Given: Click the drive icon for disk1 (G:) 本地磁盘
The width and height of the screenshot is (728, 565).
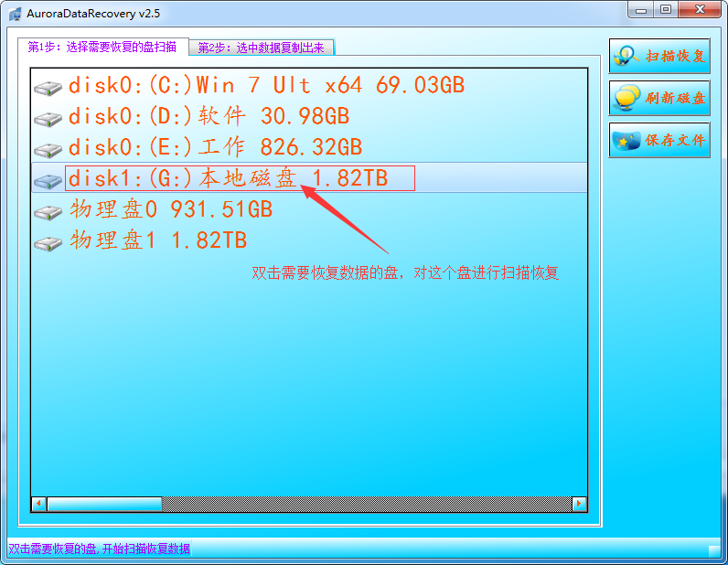Looking at the screenshot, I should tap(48, 181).
